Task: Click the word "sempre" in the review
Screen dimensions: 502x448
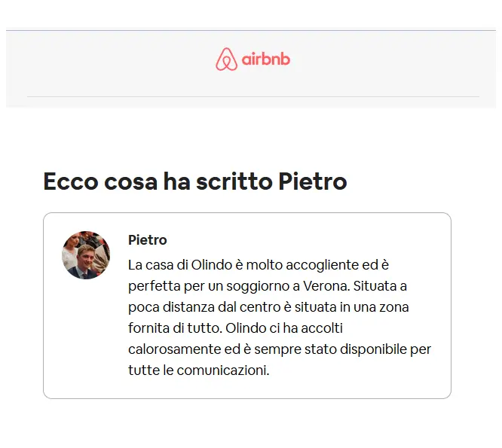Action: point(277,350)
